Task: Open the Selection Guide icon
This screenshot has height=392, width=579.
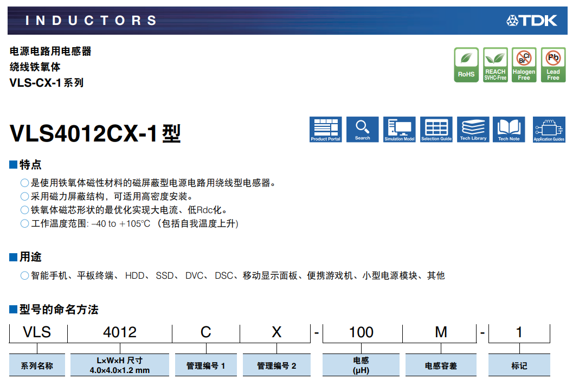Action: (x=436, y=130)
